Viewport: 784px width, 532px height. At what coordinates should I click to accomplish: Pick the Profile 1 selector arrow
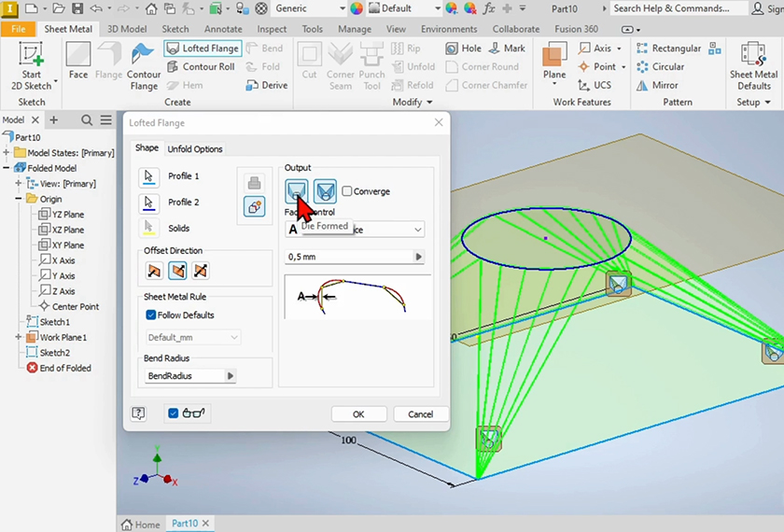[x=149, y=177]
